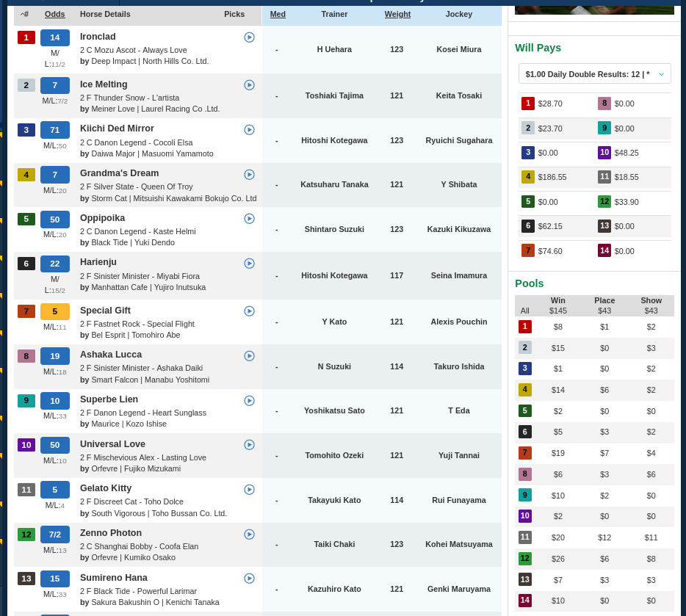
Task: Click the $12 Place pool value for horse 11
Action: pyautogui.click(x=604, y=537)
